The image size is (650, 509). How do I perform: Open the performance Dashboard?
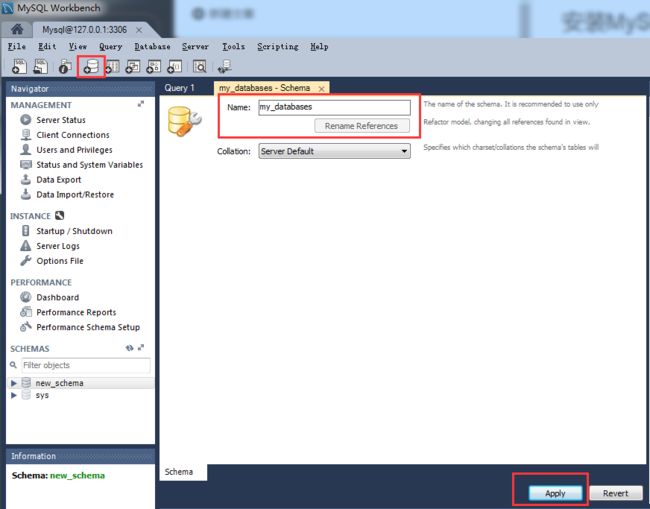58,297
